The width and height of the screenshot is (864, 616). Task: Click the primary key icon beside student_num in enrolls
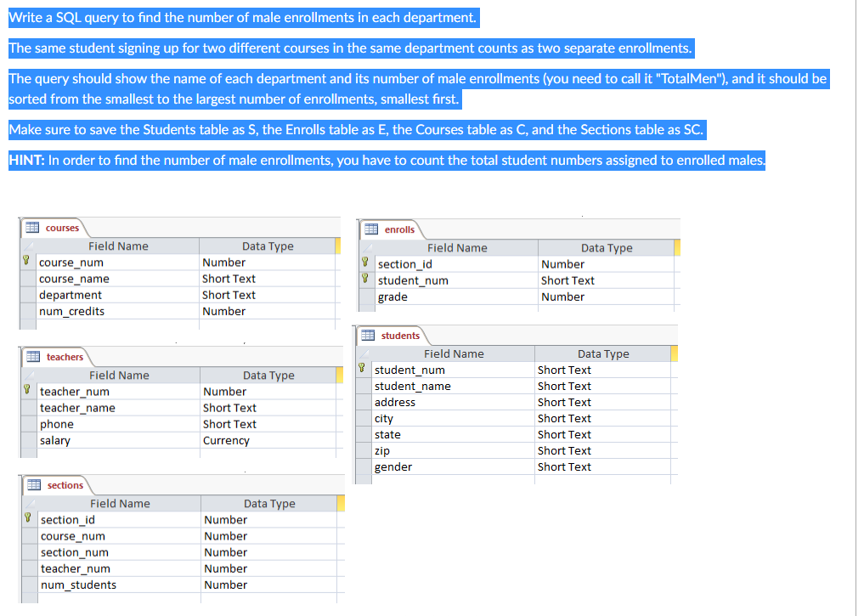[365, 280]
